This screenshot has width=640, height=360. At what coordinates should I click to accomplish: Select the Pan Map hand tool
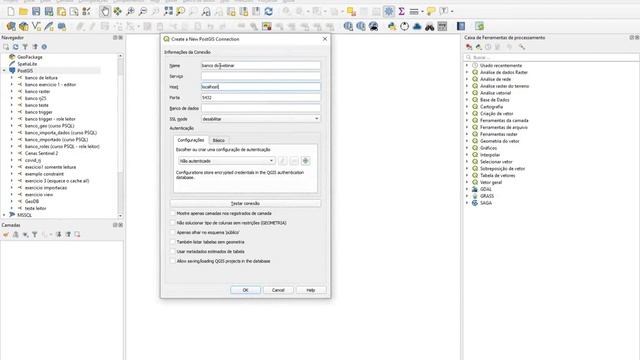[x=105, y=11]
